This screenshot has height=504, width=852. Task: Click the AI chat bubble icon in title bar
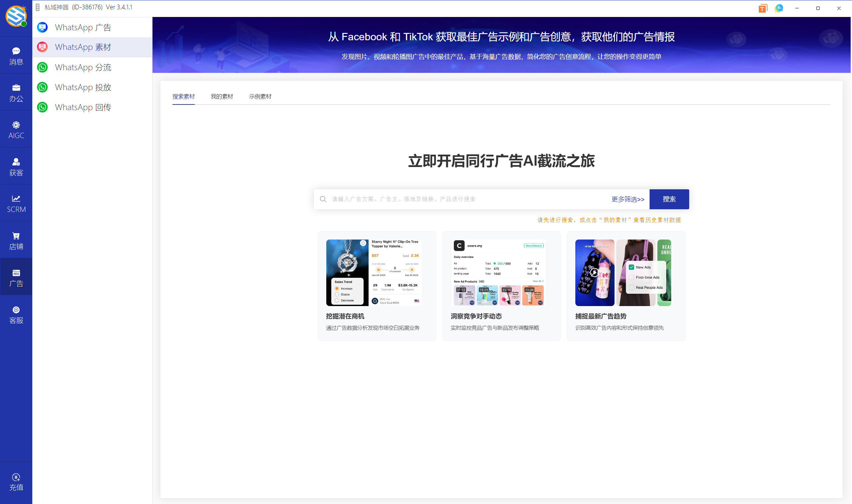pyautogui.click(x=779, y=8)
